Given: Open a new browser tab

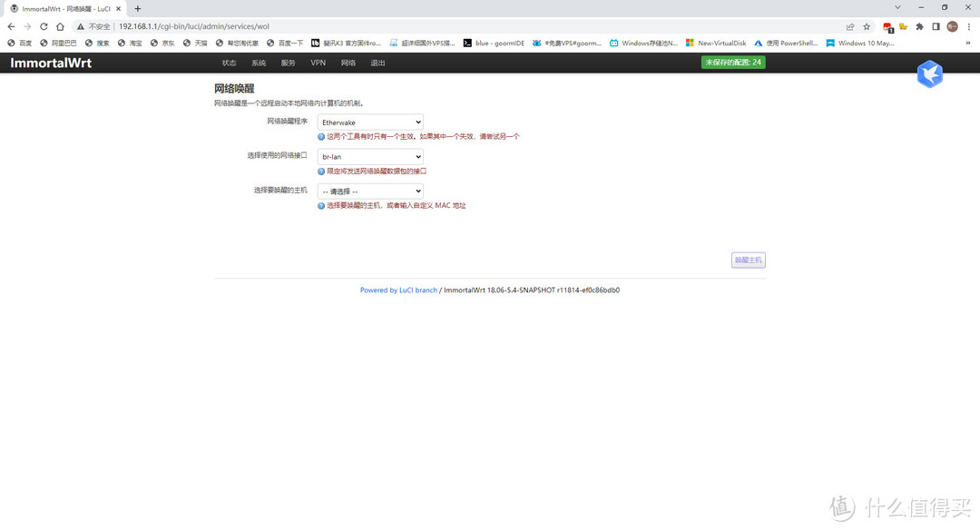Looking at the screenshot, I should click(138, 8).
